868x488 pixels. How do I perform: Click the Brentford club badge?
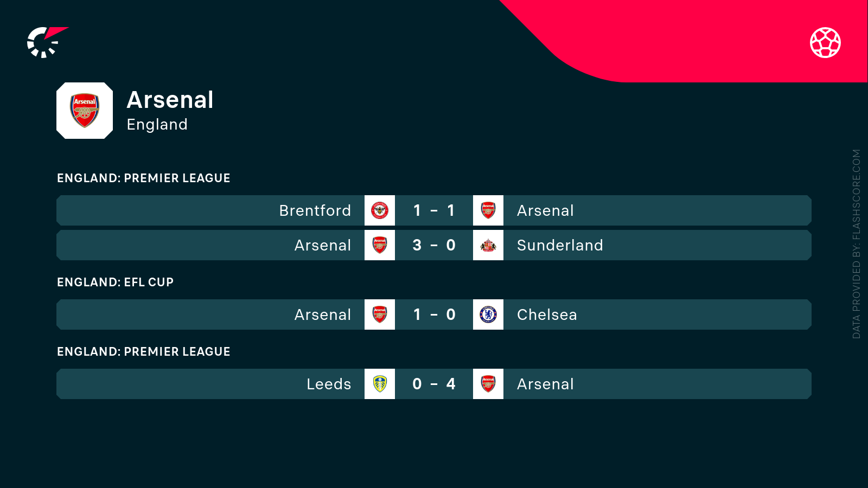380,210
